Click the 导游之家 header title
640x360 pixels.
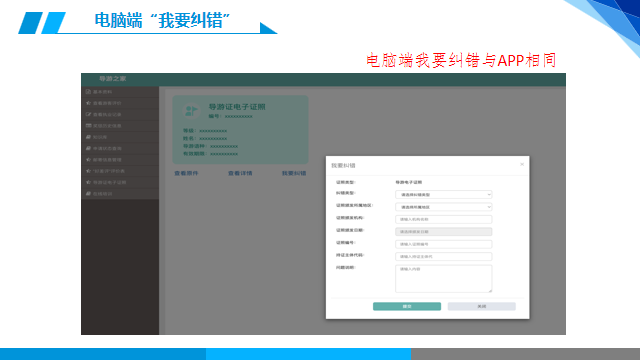[113, 79]
